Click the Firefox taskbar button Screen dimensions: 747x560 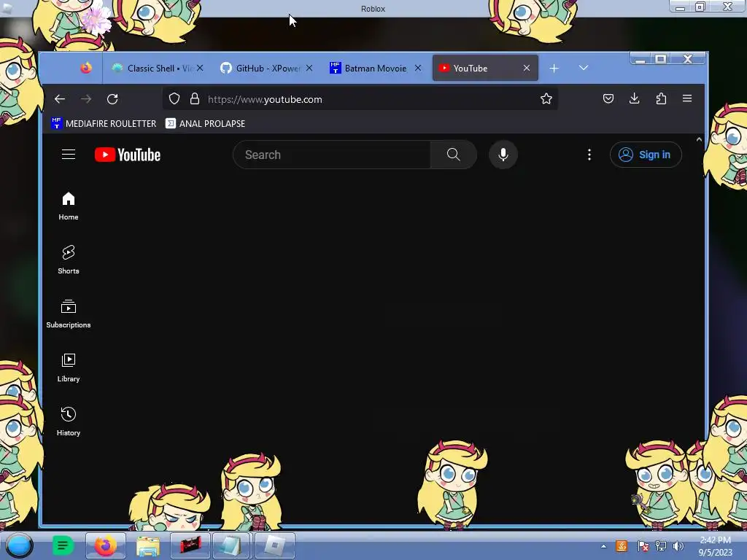pyautogui.click(x=106, y=545)
